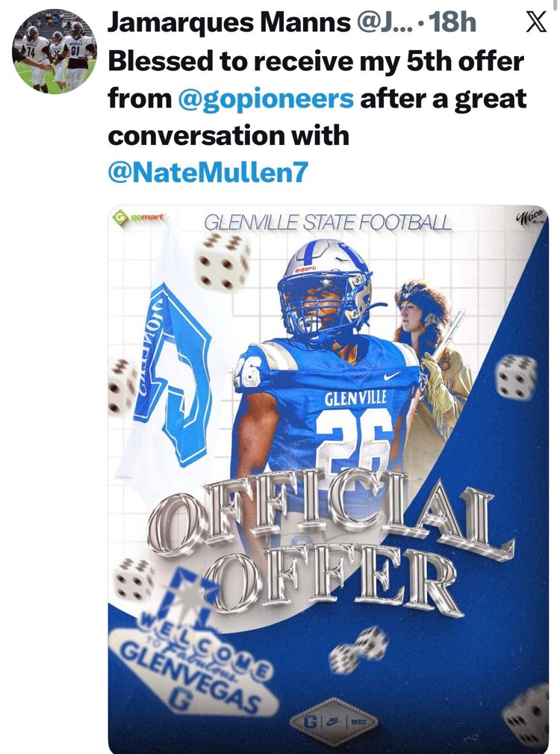Image resolution: width=560 pixels, height=754 pixels.
Task: Open the @gopioneers mention link
Action: coord(267,99)
